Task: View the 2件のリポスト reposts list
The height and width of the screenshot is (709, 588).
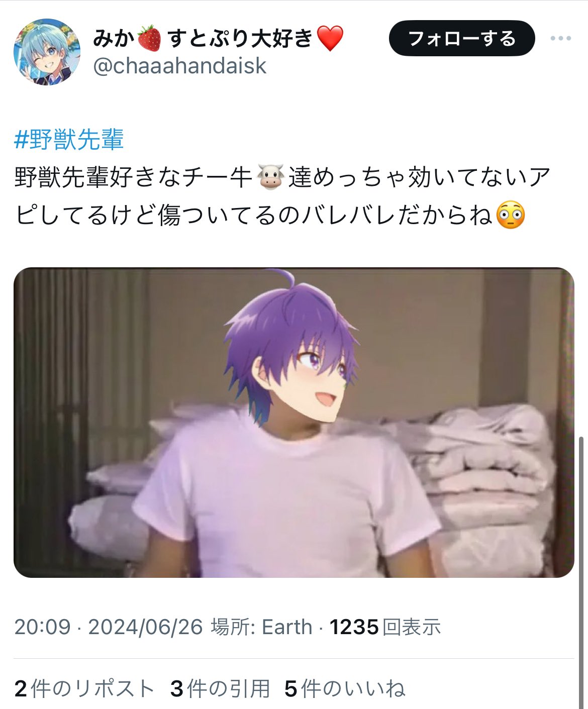Action: pos(84,688)
